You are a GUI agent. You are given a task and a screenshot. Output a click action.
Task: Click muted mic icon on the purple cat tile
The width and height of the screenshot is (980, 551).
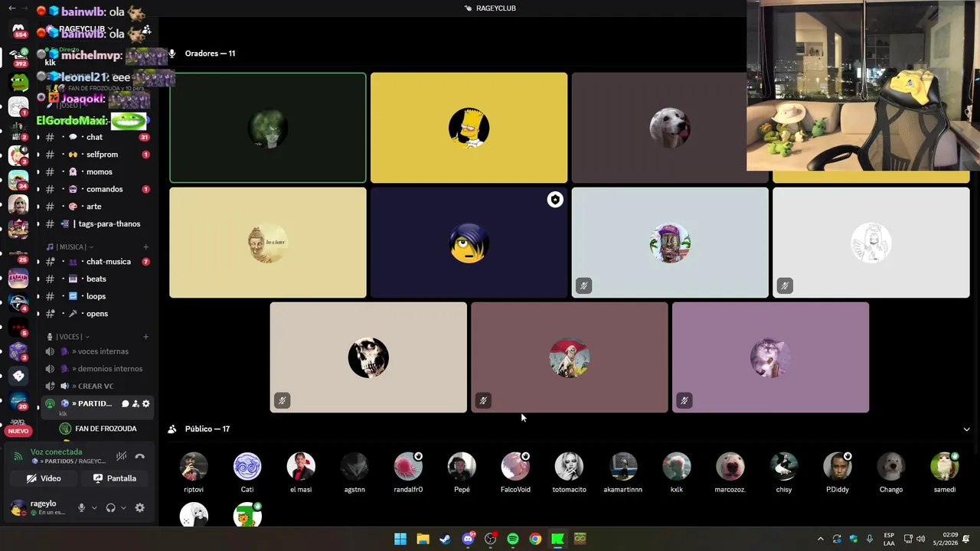(684, 400)
